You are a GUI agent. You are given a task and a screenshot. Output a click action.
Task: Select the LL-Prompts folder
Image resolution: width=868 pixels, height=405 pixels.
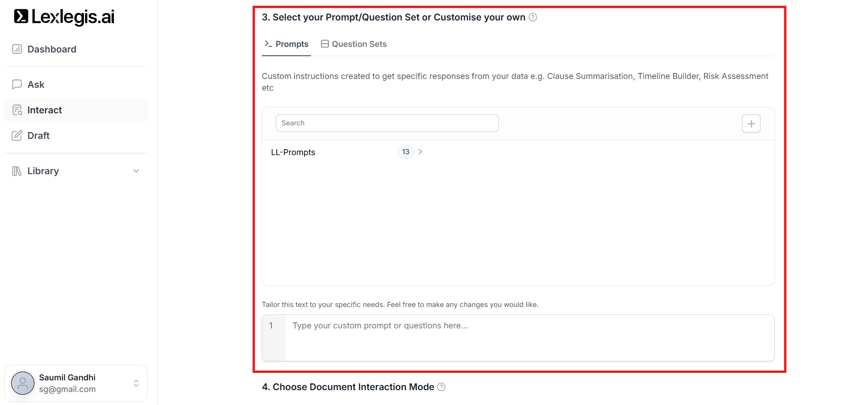coord(293,152)
